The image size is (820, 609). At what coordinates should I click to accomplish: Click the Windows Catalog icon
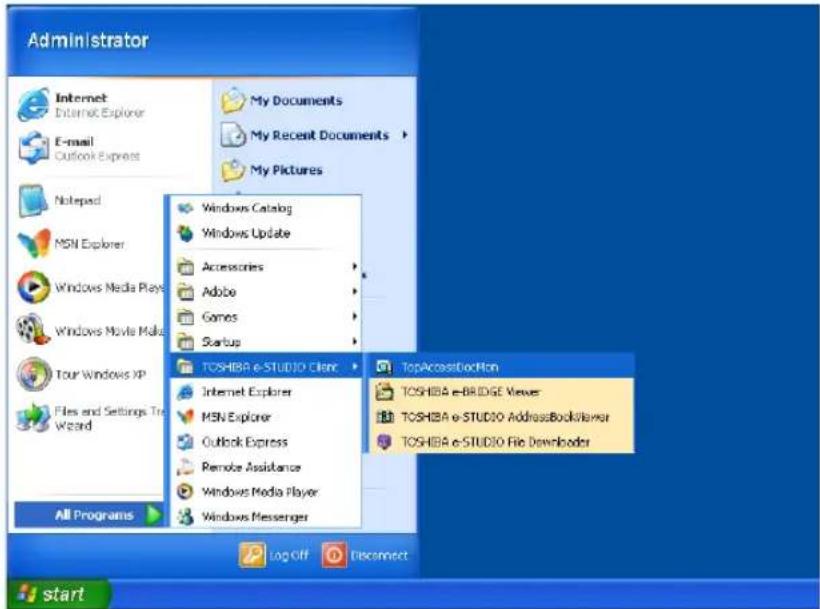[x=185, y=208]
